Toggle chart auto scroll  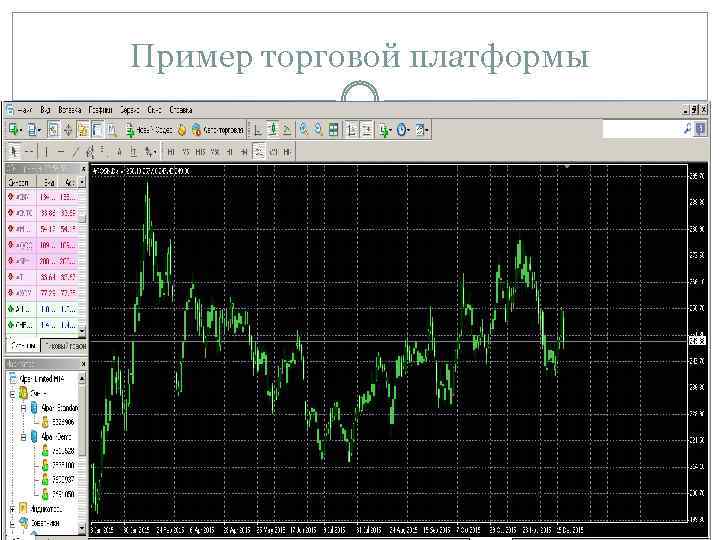click(x=351, y=130)
